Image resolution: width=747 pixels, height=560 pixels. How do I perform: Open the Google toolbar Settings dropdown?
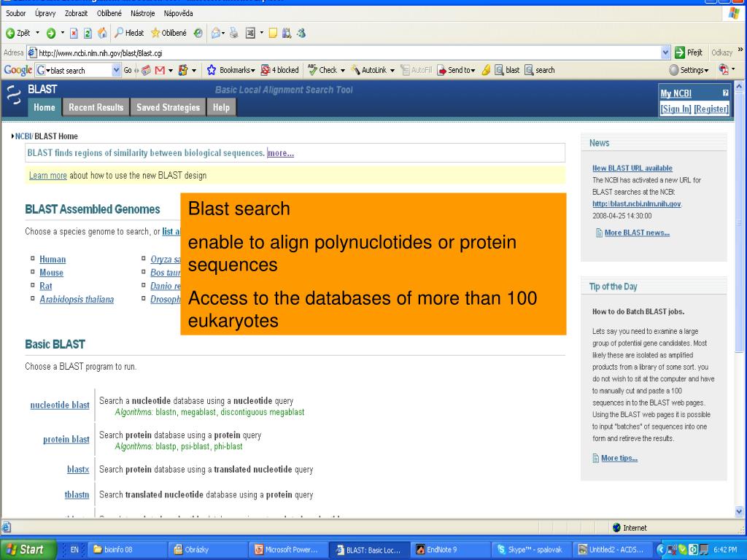point(689,71)
